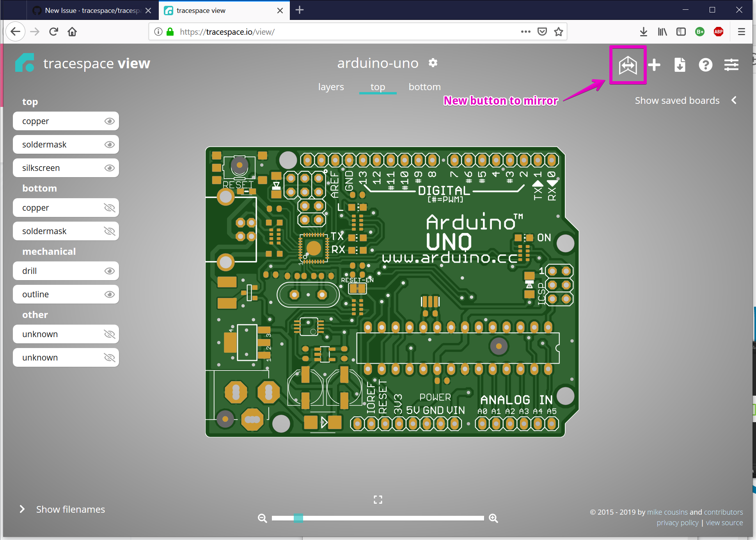The image size is (756, 540).
Task: Add new board with plus icon
Action: coord(654,65)
